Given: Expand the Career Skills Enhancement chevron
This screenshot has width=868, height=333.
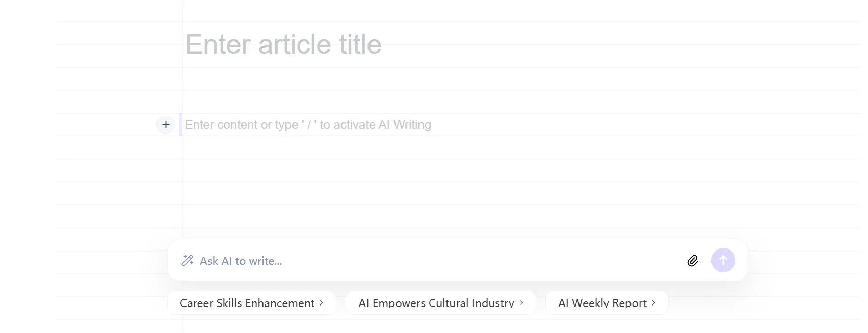Looking at the screenshot, I should point(322,303).
